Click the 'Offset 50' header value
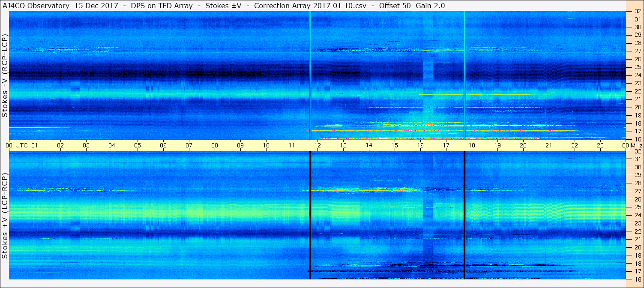The width and height of the screenshot is (644, 288). (x=395, y=6)
